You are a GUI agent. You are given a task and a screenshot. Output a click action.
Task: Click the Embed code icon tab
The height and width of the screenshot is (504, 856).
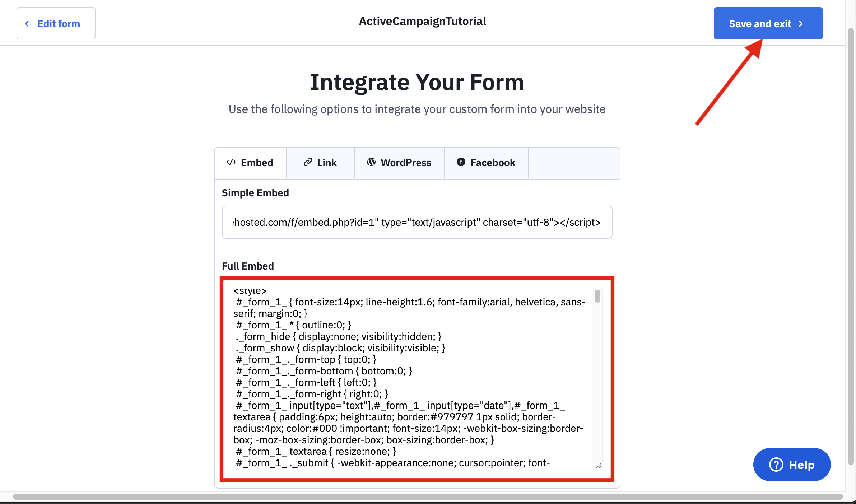pos(250,162)
